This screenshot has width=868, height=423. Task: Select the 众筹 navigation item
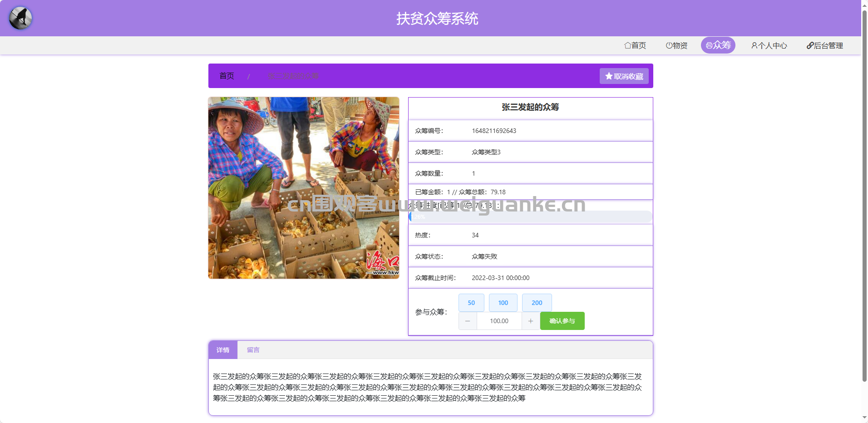718,45
